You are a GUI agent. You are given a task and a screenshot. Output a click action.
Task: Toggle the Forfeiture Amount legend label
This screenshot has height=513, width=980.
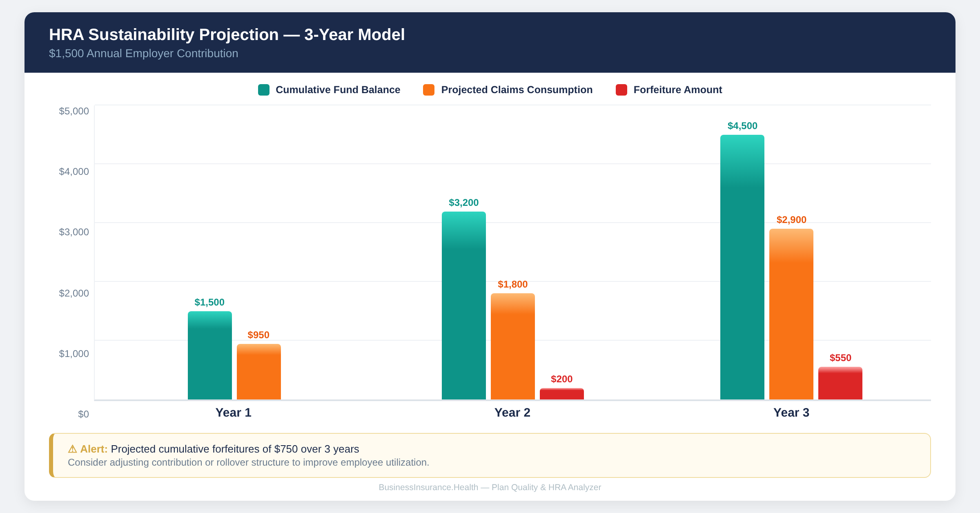click(677, 90)
